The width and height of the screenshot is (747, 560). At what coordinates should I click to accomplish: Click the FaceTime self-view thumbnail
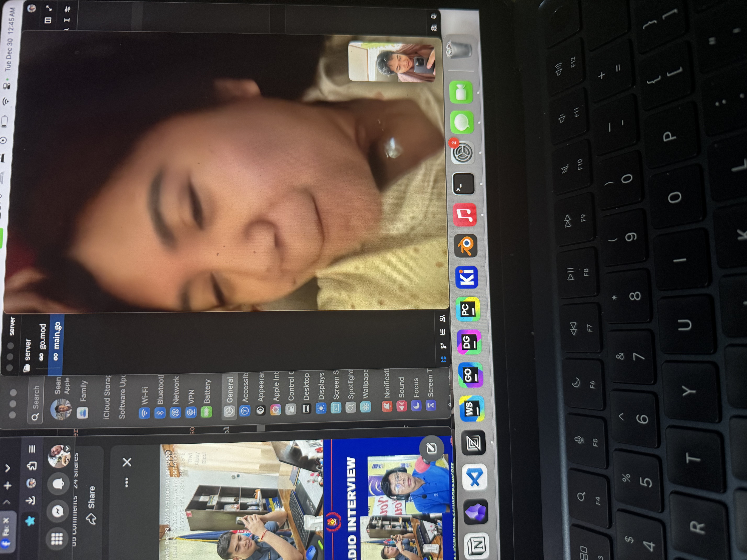click(392, 61)
